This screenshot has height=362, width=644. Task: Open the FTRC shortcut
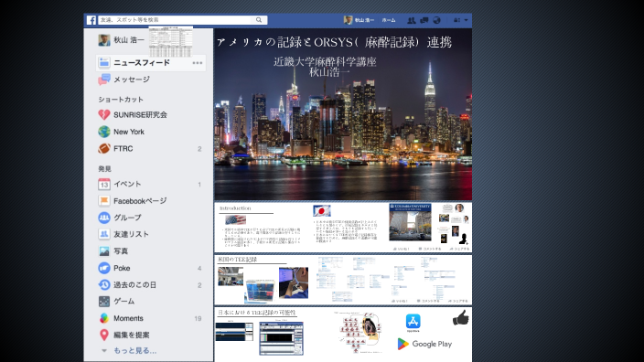coord(123,149)
